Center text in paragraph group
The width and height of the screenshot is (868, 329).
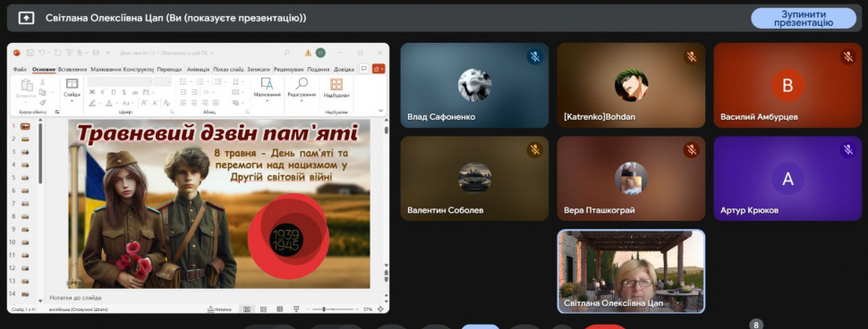tap(194, 103)
